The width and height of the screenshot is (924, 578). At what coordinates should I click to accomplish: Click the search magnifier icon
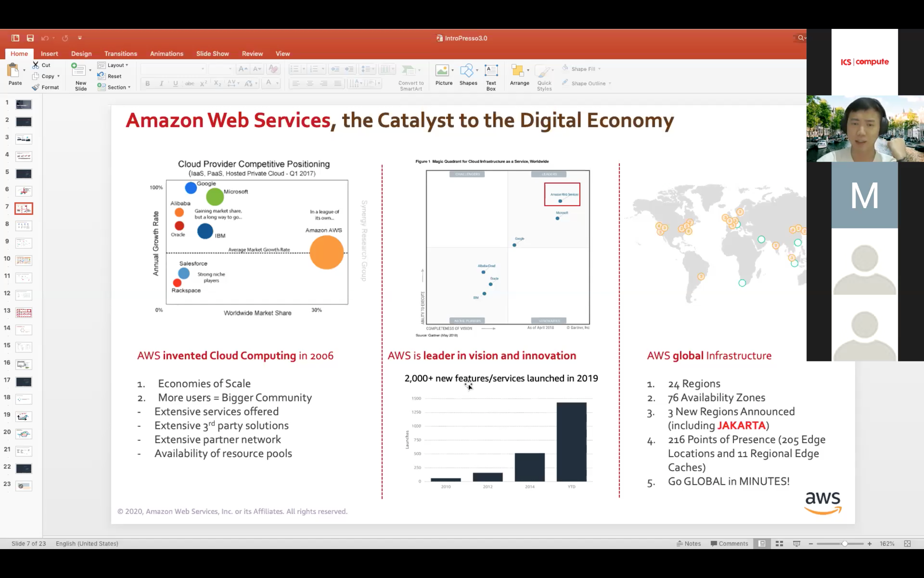[801, 38]
